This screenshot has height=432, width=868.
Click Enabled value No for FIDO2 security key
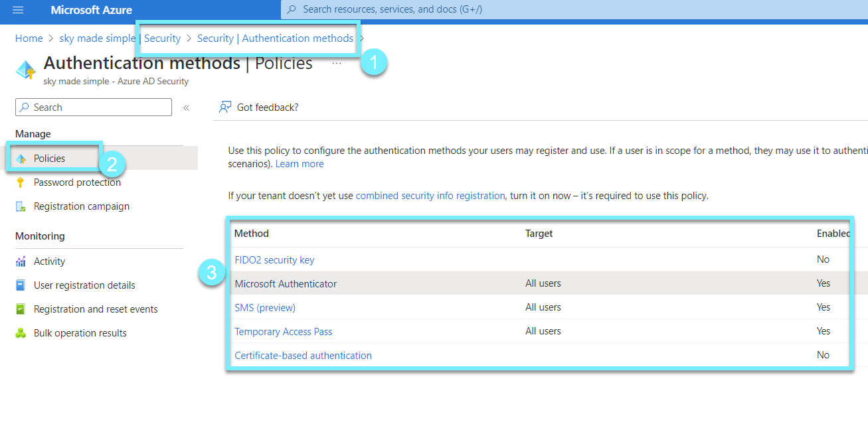click(x=824, y=259)
